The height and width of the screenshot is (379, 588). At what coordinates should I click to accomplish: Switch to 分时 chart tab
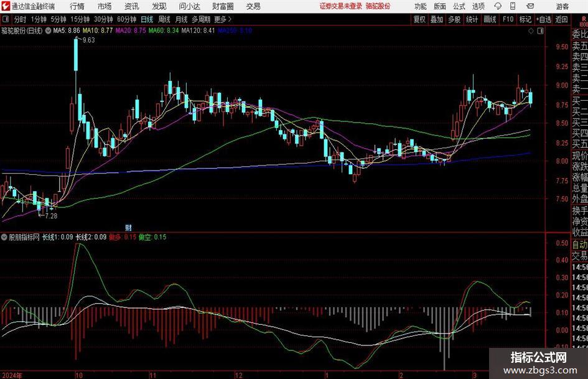pyautogui.click(x=21, y=19)
